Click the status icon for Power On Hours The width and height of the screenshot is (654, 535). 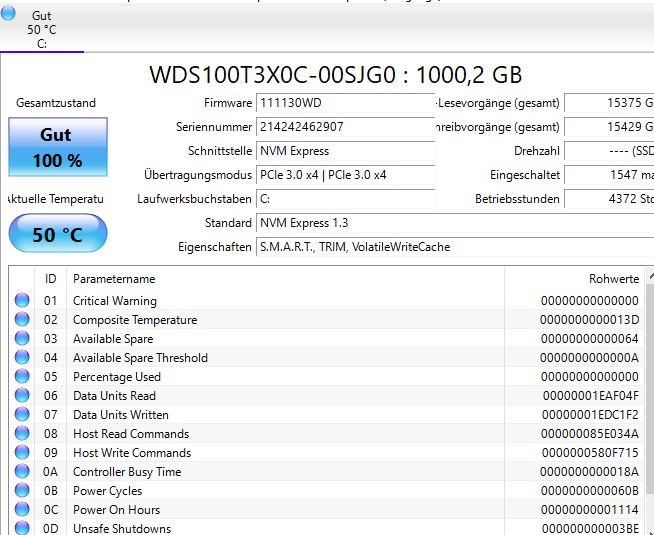click(x=22, y=509)
